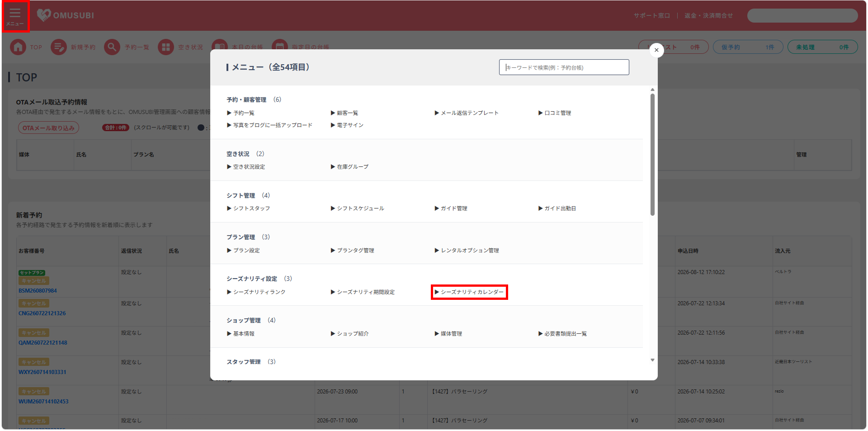Click the OMUSUBI heart logo
Screen dimensions: 868x431
(44, 15)
